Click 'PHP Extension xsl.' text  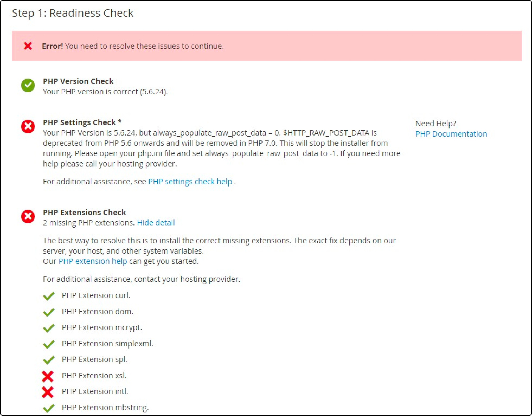(94, 375)
